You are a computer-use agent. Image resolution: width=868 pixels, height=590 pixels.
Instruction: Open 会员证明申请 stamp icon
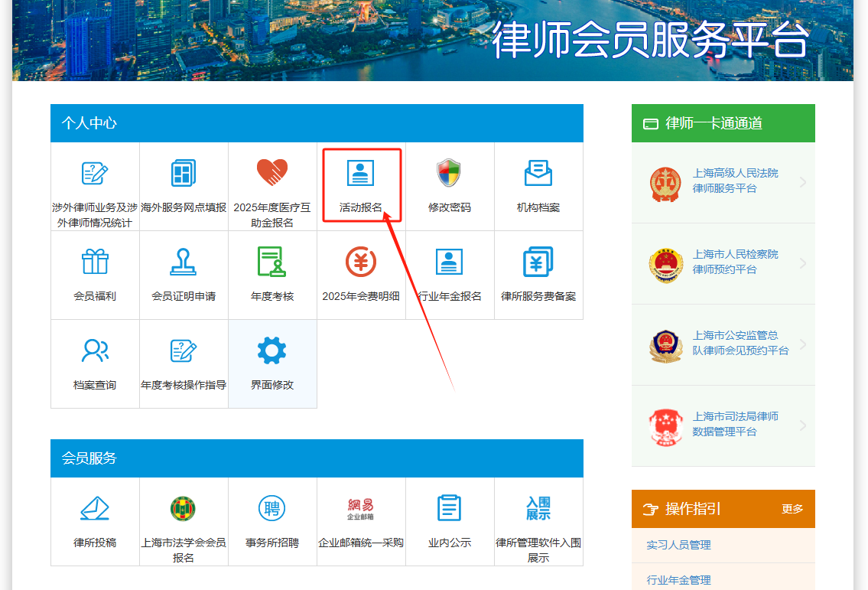184,262
